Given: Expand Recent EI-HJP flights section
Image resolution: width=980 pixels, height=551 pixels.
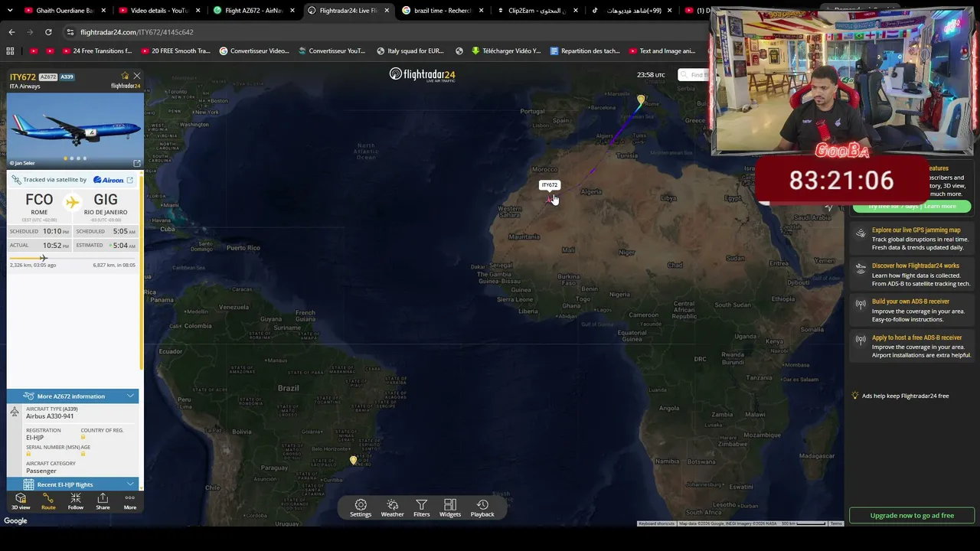Looking at the screenshot, I should click(x=73, y=484).
